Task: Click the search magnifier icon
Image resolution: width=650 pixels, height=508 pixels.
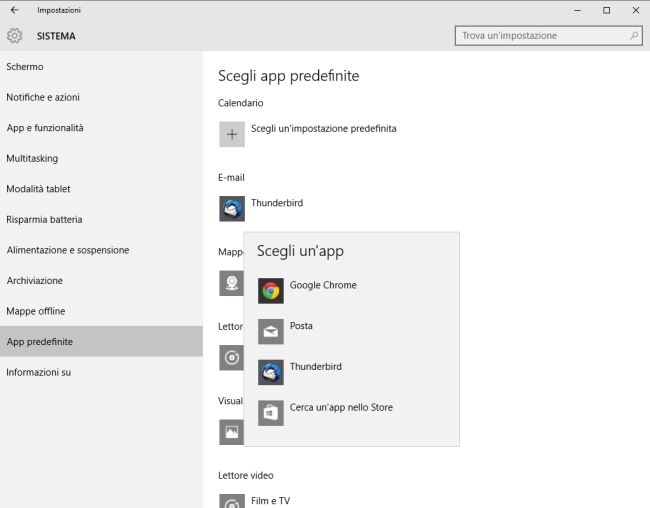Action: point(634,36)
